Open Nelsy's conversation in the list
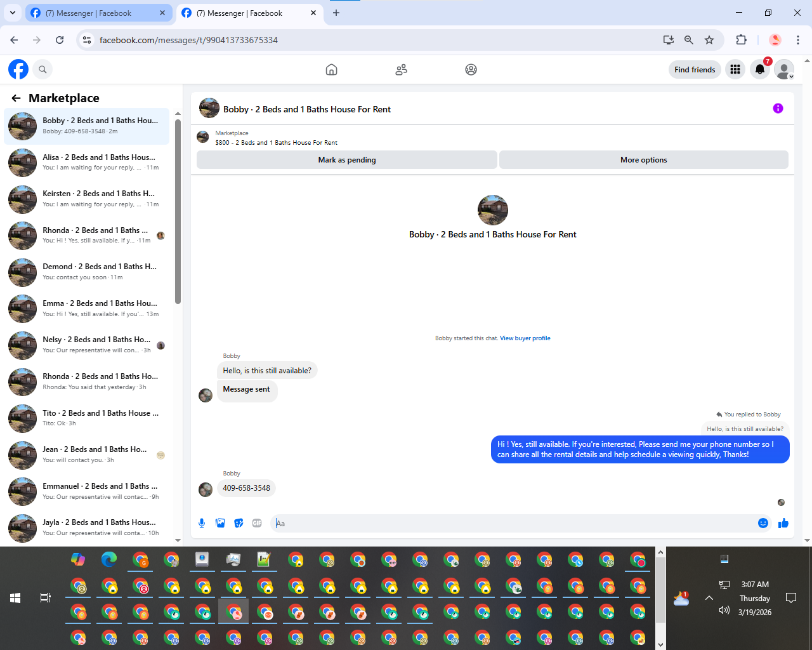812x650 pixels. [87, 345]
